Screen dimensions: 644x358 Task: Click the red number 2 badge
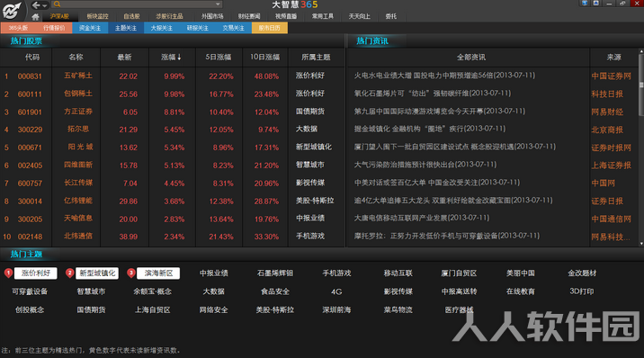(x=69, y=273)
